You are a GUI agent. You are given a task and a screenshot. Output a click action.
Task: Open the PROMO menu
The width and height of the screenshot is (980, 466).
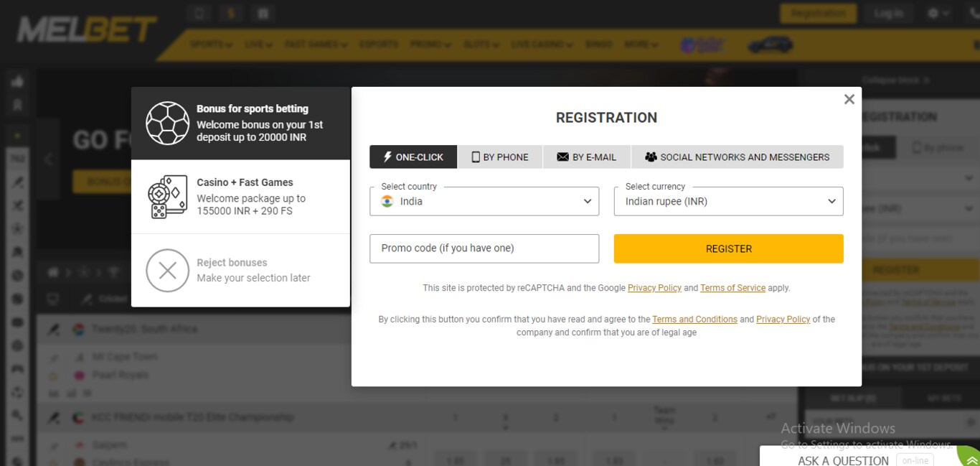tap(430, 45)
